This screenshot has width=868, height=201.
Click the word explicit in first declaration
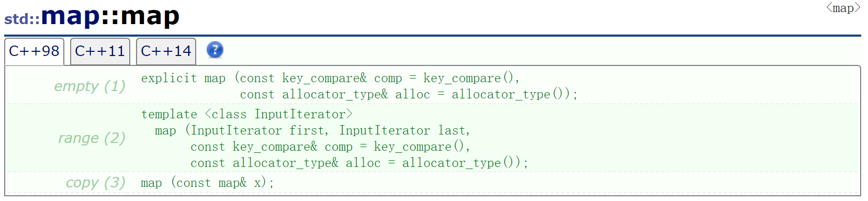pyautogui.click(x=169, y=79)
